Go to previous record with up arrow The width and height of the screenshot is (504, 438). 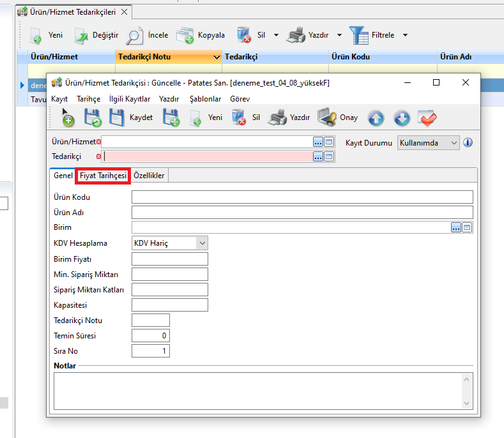(376, 118)
